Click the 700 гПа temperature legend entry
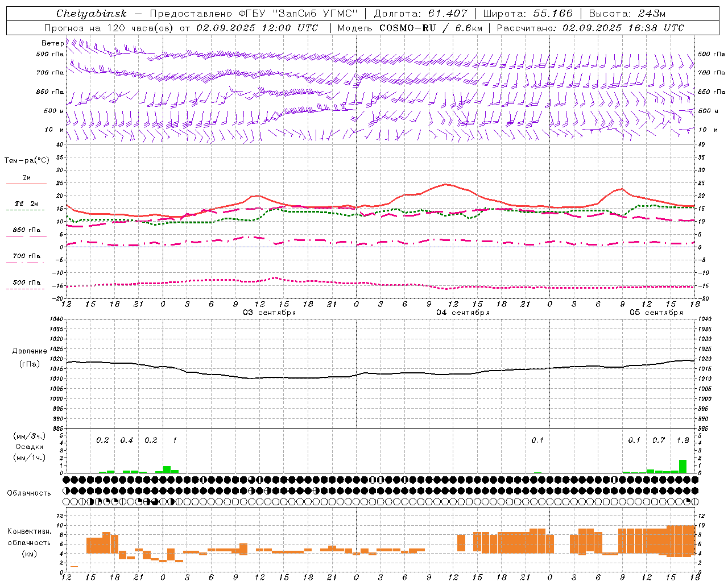 pyautogui.click(x=27, y=256)
